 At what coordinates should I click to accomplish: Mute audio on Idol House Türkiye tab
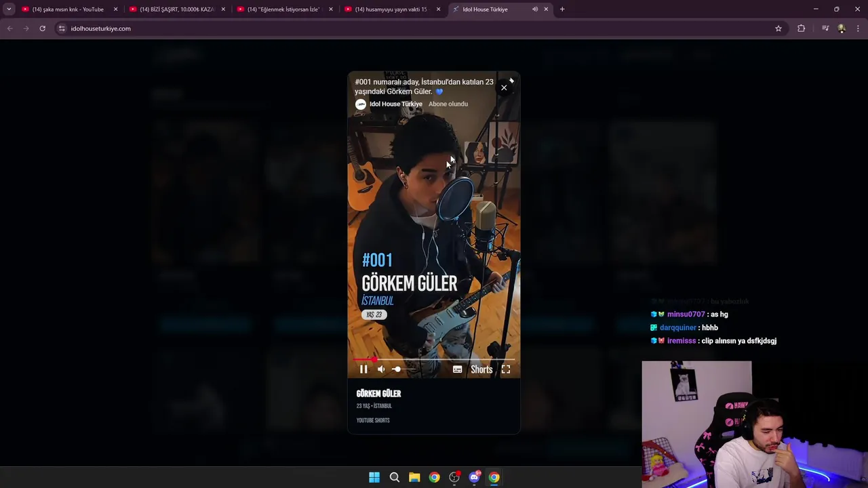coord(535,9)
